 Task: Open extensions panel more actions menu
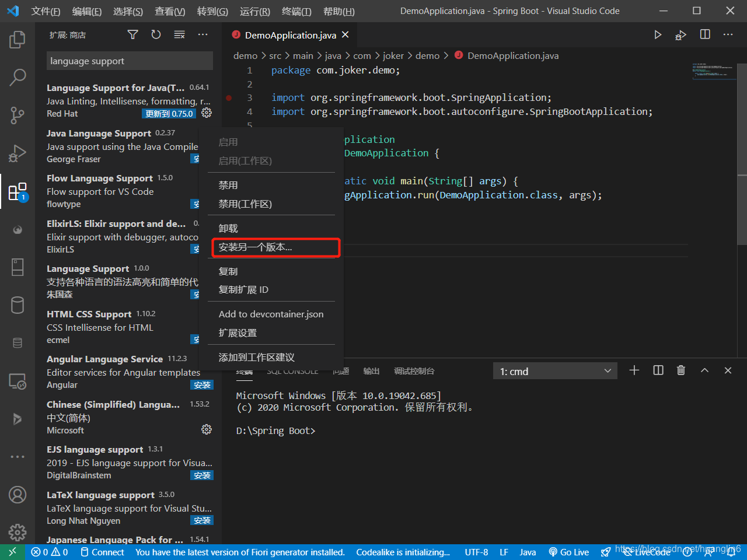(x=203, y=35)
